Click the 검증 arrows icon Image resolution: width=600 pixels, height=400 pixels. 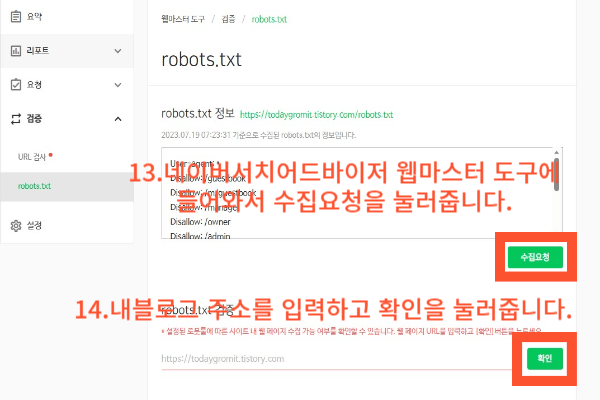16,119
